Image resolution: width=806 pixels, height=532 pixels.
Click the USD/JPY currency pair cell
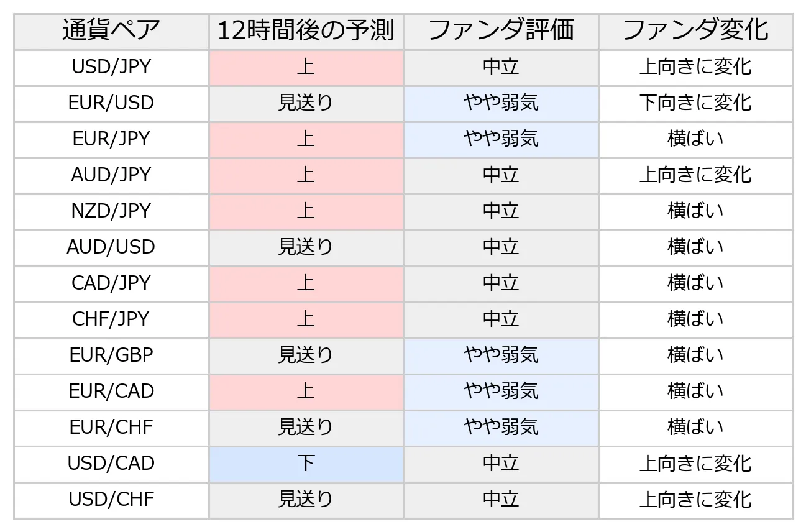tap(111, 68)
